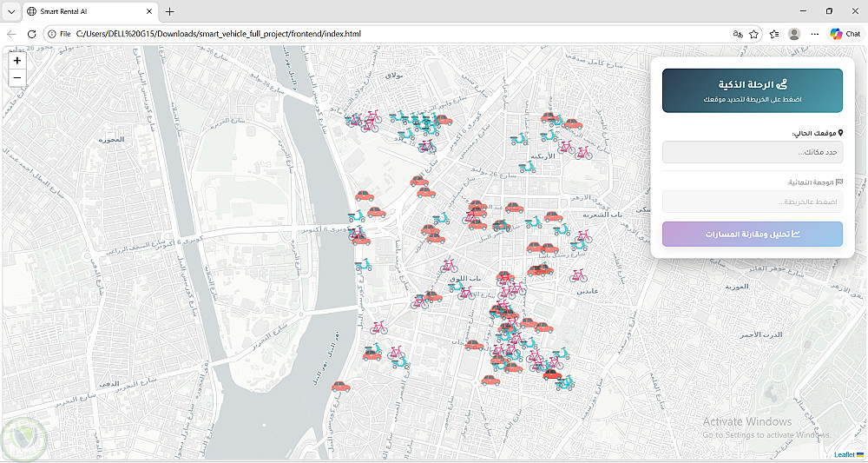
Task: Add page to favorites star icon
Action: [753, 34]
